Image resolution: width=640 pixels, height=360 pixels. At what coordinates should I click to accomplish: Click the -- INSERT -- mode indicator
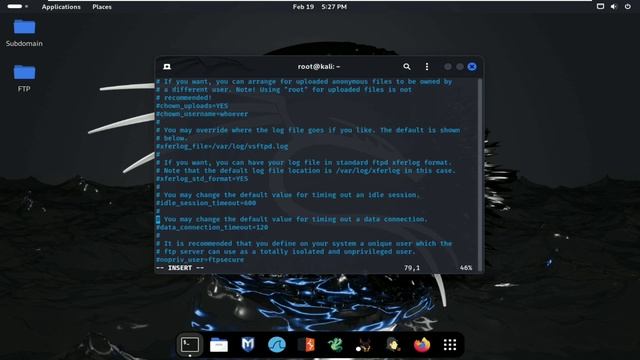pos(180,268)
